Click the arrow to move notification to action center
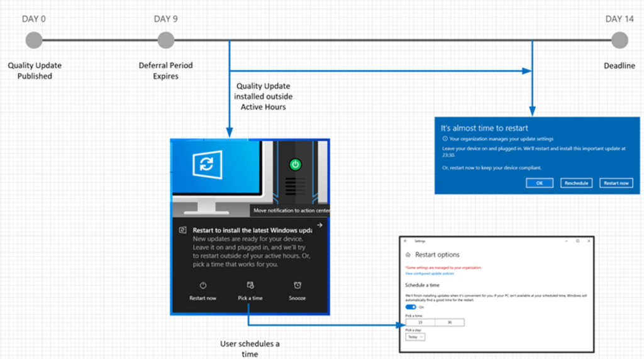Image resolution: width=644 pixels, height=359 pixels. [319, 225]
